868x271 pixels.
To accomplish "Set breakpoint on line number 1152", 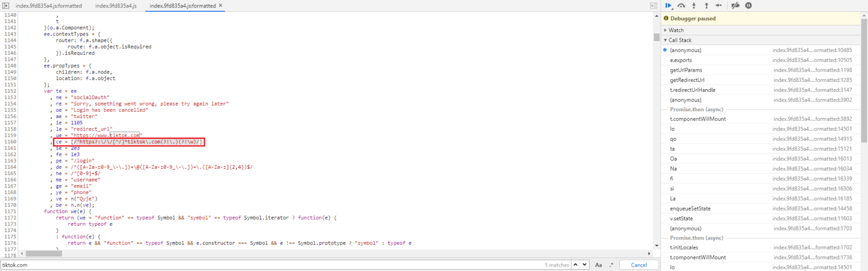I will pyautogui.click(x=11, y=91).
